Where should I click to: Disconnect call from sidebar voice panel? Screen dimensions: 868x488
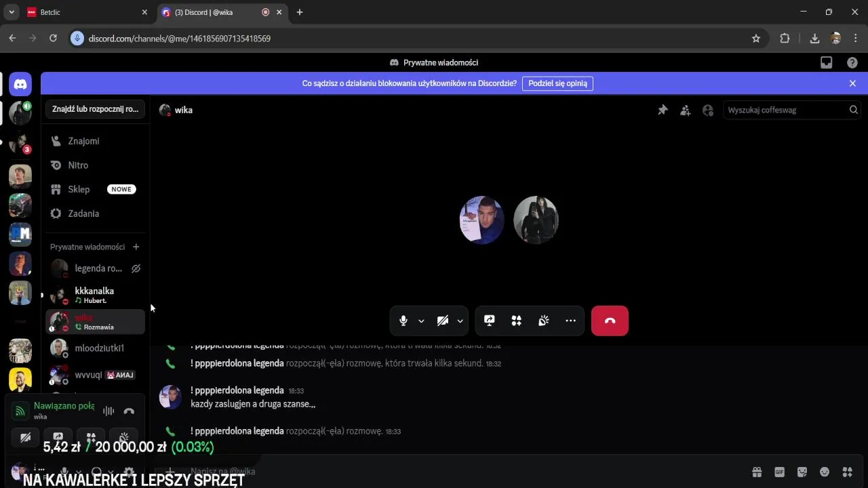(x=129, y=411)
